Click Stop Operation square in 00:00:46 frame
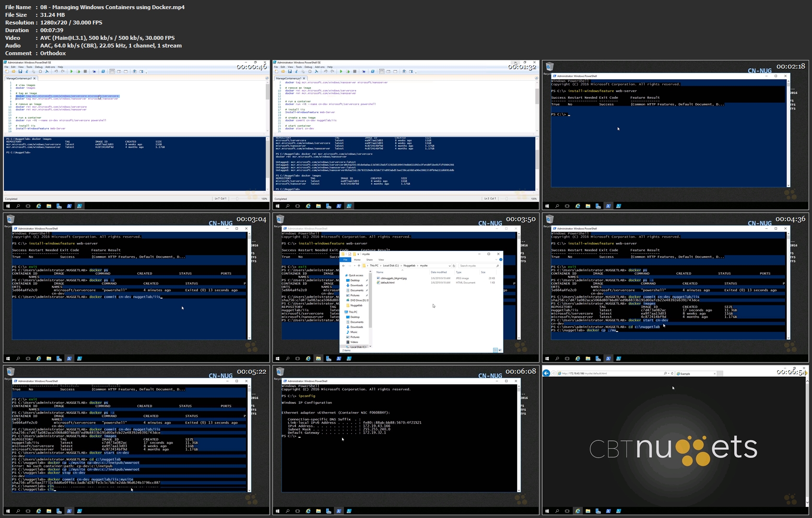 (85, 71)
